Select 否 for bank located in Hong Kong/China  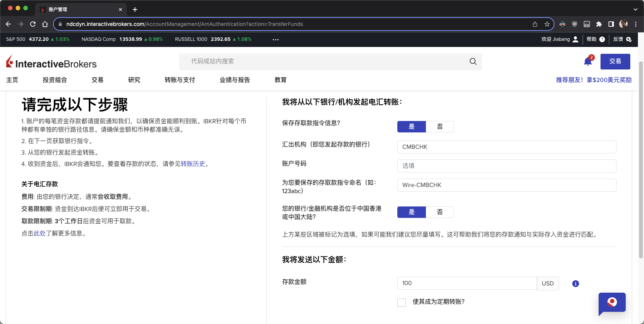click(x=440, y=212)
